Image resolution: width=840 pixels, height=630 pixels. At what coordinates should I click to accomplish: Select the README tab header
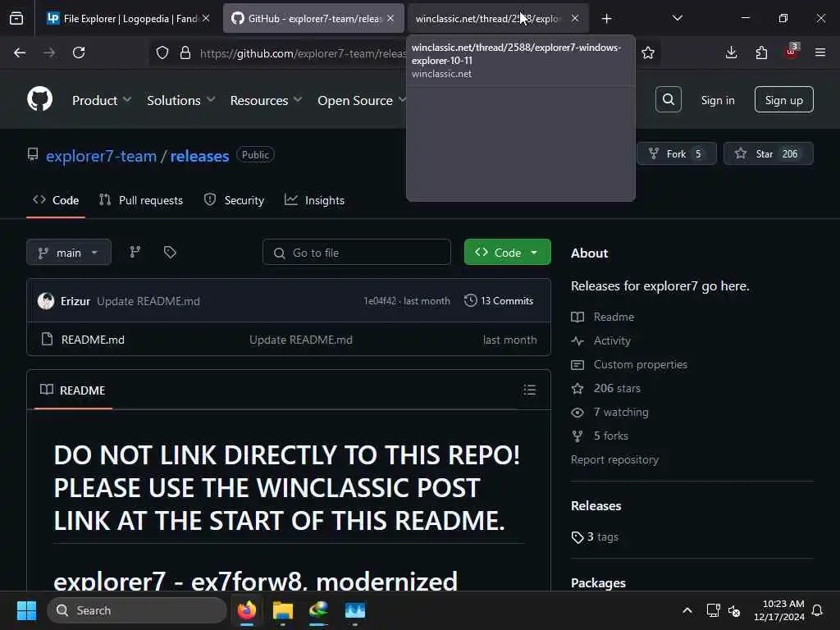click(73, 390)
